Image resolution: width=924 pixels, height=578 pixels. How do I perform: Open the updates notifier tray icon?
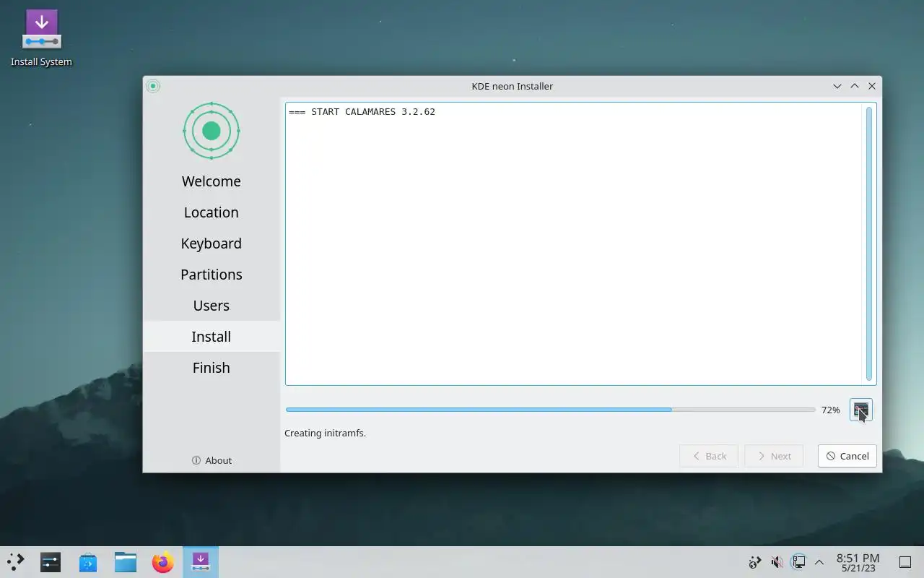point(755,562)
